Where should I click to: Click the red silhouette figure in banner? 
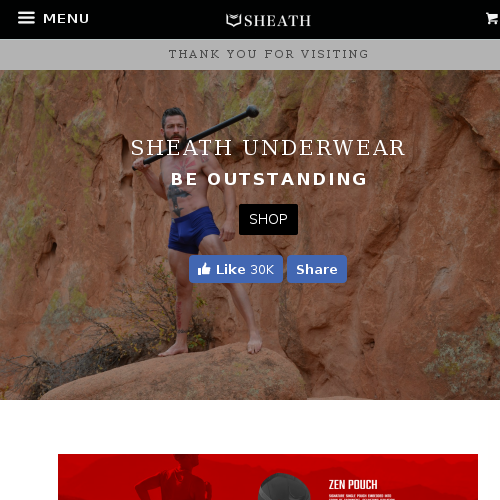click(x=173, y=478)
